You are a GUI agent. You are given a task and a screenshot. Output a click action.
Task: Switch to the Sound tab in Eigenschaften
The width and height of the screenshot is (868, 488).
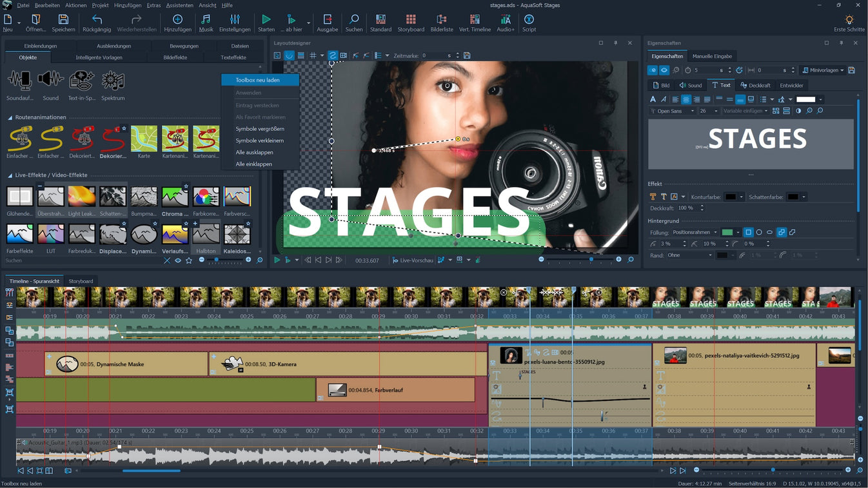click(x=691, y=84)
